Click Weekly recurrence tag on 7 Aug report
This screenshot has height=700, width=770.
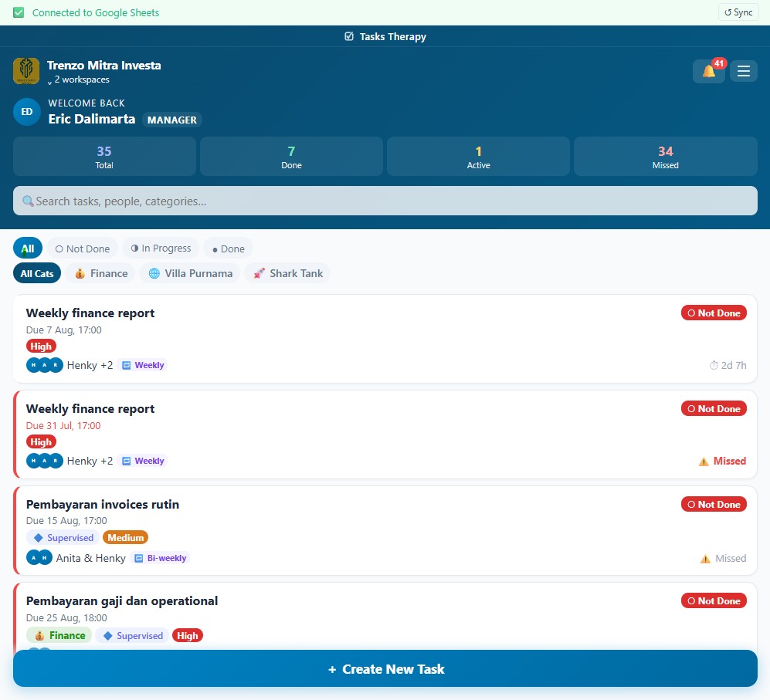click(143, 365)
